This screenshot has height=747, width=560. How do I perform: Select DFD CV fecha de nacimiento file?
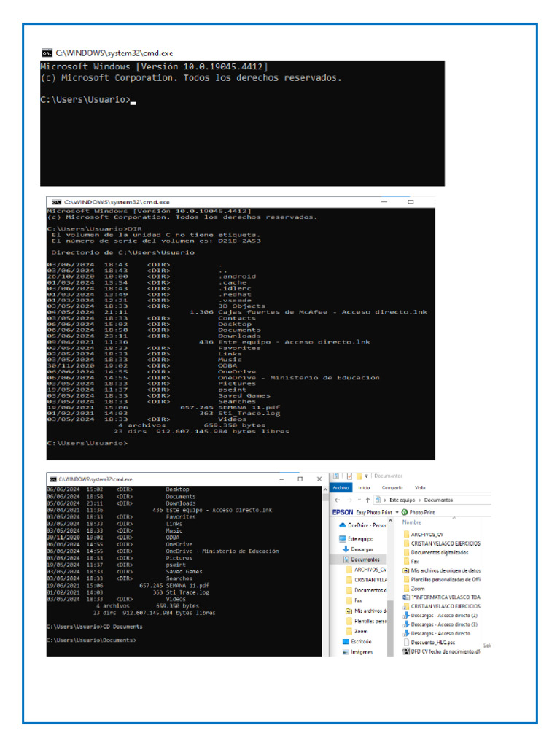(x=442, y=651)
